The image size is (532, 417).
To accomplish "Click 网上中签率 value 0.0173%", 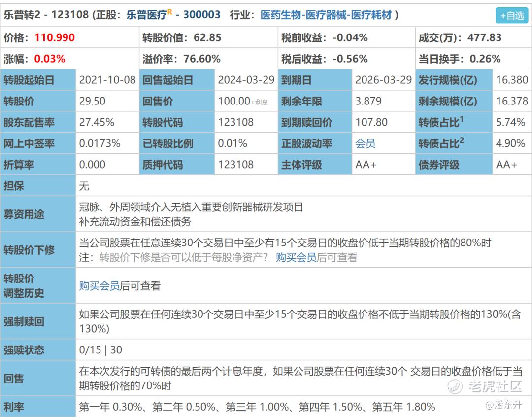I will pyautogui.click(x=100, y=143).
